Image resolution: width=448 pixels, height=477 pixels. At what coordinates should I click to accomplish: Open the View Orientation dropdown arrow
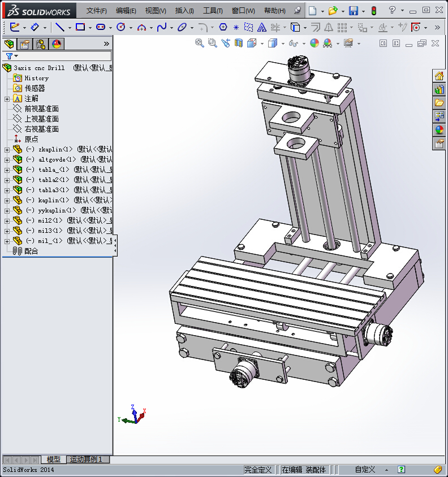[262, 44]
